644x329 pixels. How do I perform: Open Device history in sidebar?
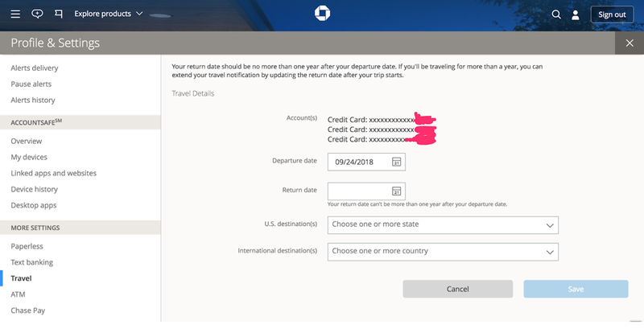tap(34, 189)
